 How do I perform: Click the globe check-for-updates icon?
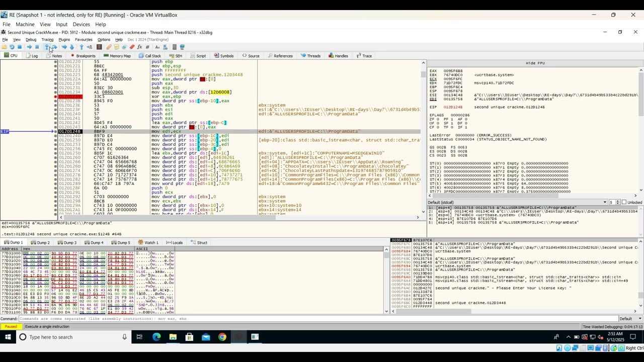tap(183, 47)
